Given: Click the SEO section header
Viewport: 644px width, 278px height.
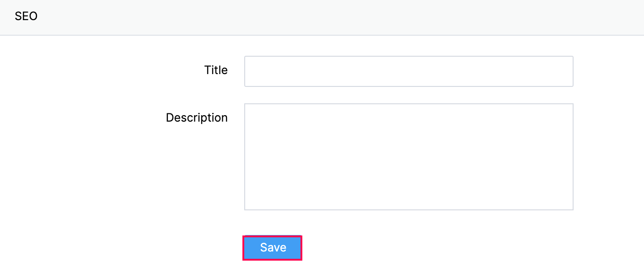Looking at the screenshot, I should [26, 16].
